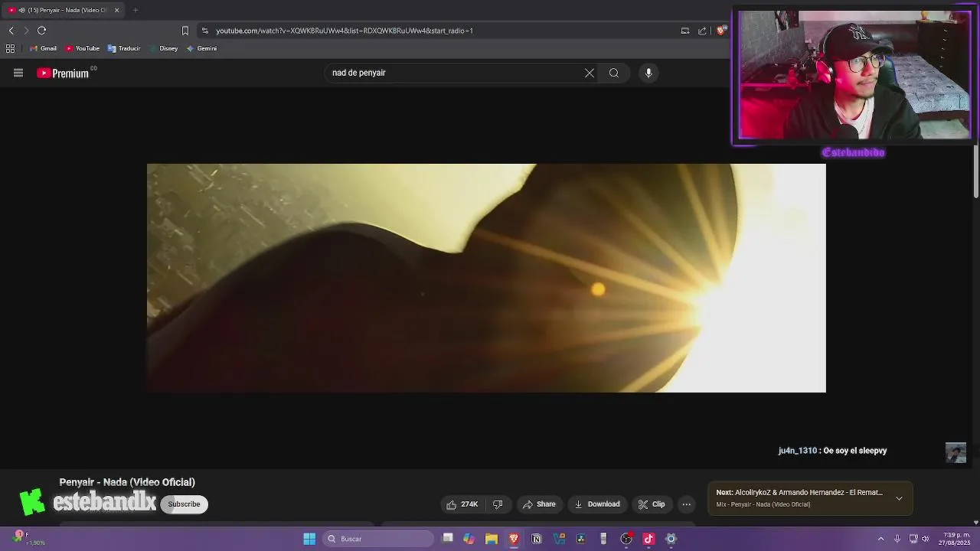The width and height of the screenshot is (980, 551).
Task: Create a Clip of the video
Action: pos(652,504)
